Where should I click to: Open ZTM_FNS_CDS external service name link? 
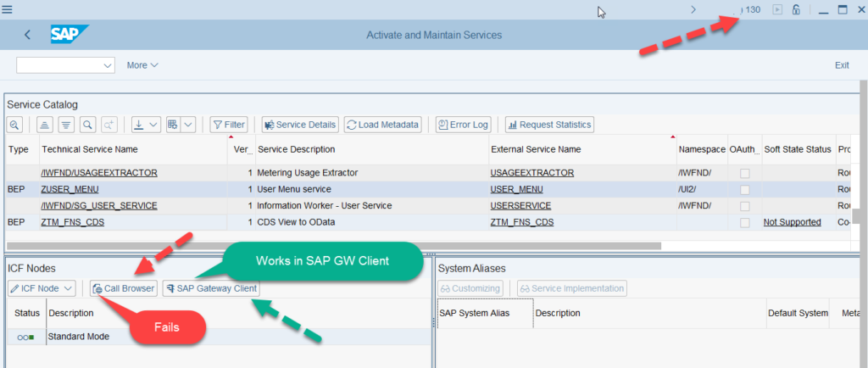click(522, 222)
